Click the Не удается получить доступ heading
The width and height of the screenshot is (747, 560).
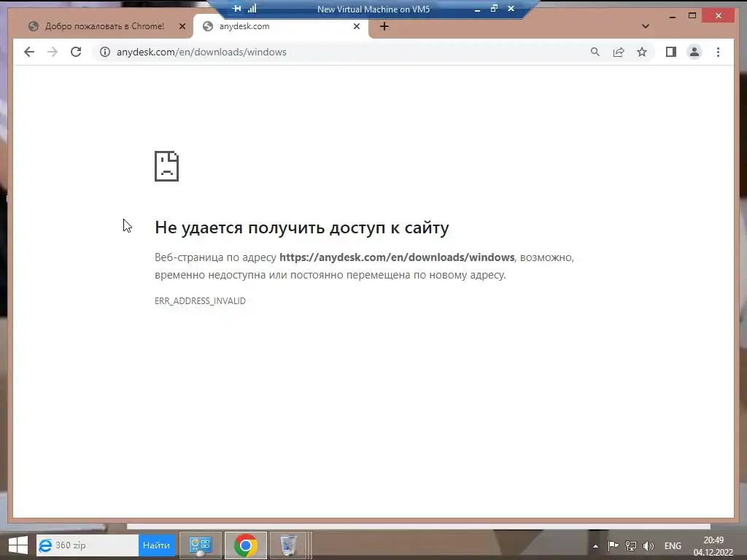301,227
